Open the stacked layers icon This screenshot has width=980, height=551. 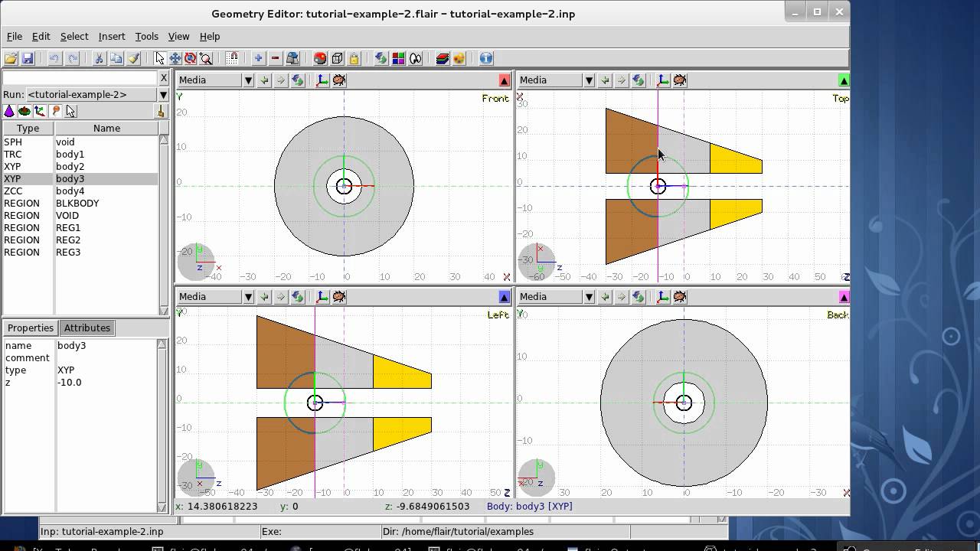tap(443, 58)
